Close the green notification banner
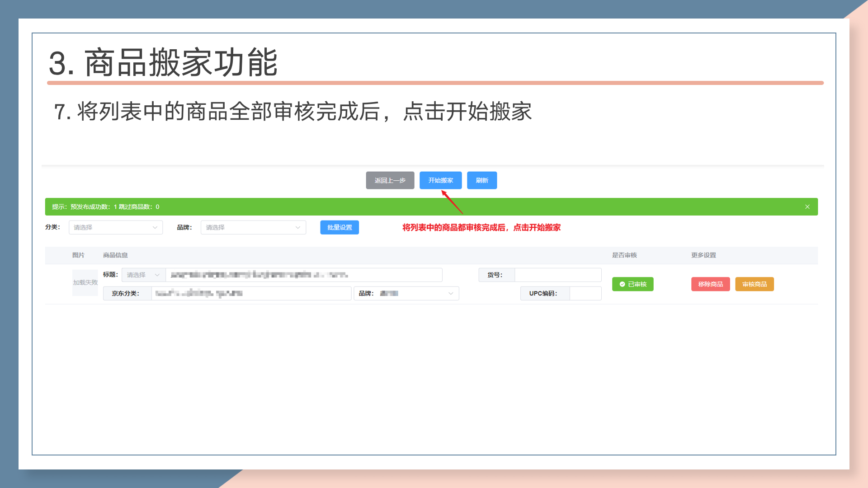 tap(807, 207)
